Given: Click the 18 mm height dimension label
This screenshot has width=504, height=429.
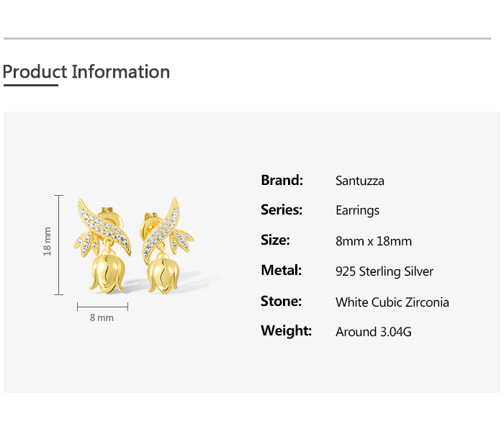Looking at the screenshot, I should pyautogui.click(x=48, y=242).
